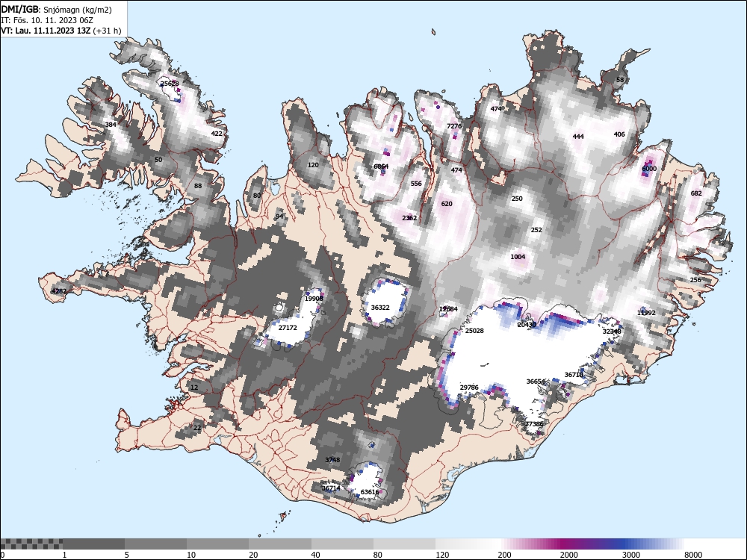Screen dimensions: 747x560
Task: Select the snow value 6000
Action: [649, 169]
